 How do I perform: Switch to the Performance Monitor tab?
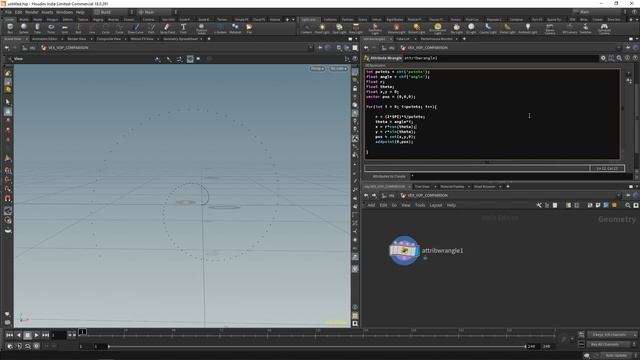tap(436, 39)
